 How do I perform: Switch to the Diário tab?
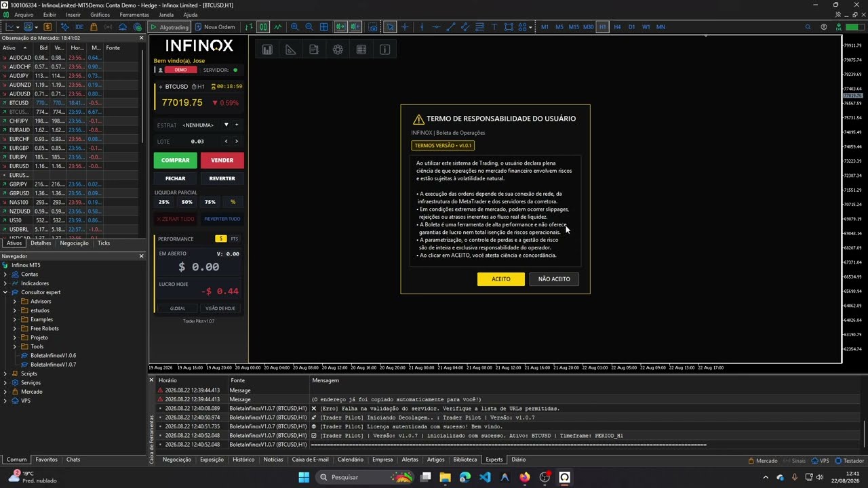(x=519, y=460)
